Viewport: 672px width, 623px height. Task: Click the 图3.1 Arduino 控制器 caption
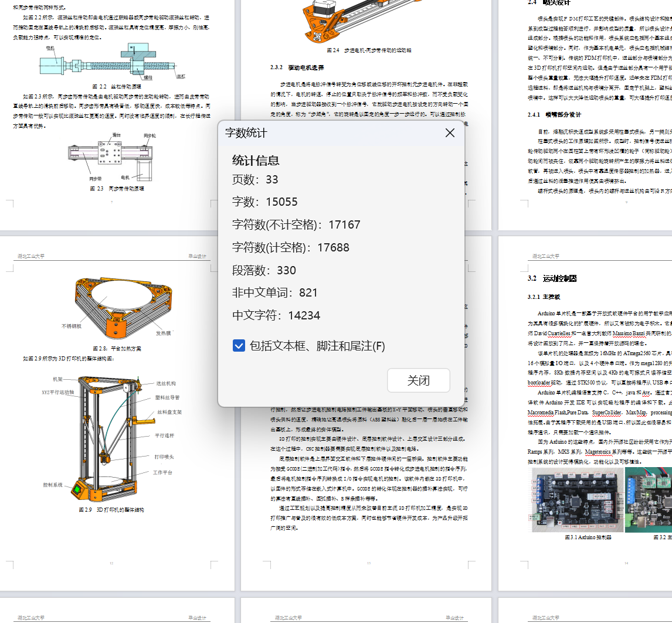click(x=588, y=537)
